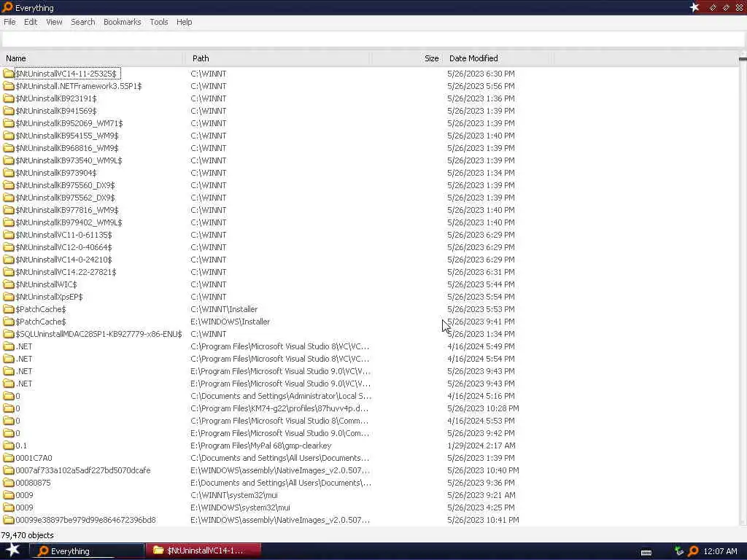Open the Tools menu
Screen dimensions: 747x560
(158, 22)
